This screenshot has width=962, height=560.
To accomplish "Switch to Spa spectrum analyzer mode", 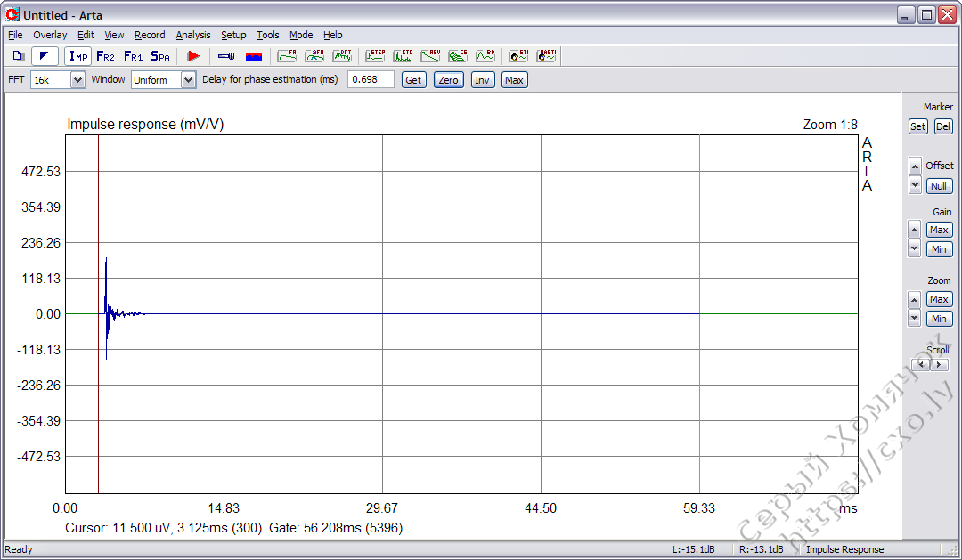I will click(160, 56).
